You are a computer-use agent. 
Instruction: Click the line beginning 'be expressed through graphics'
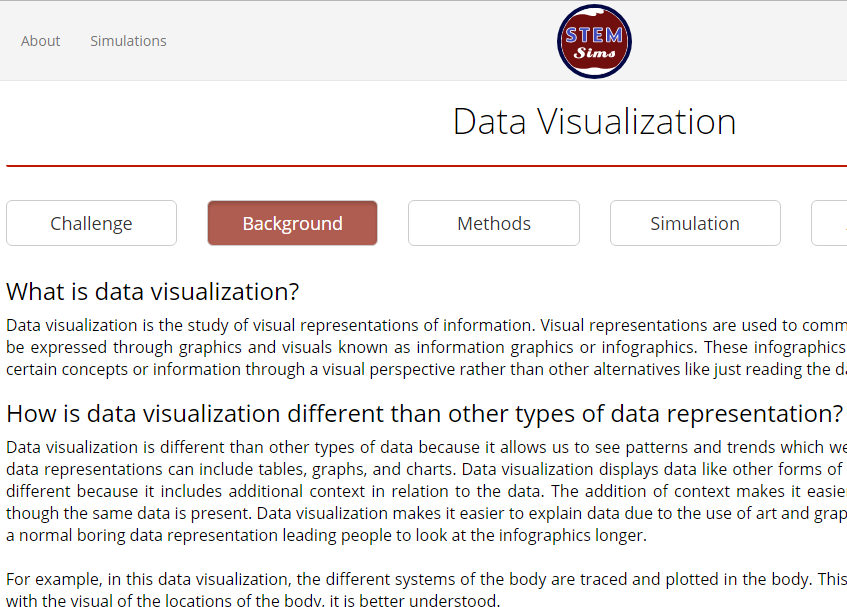426,347
